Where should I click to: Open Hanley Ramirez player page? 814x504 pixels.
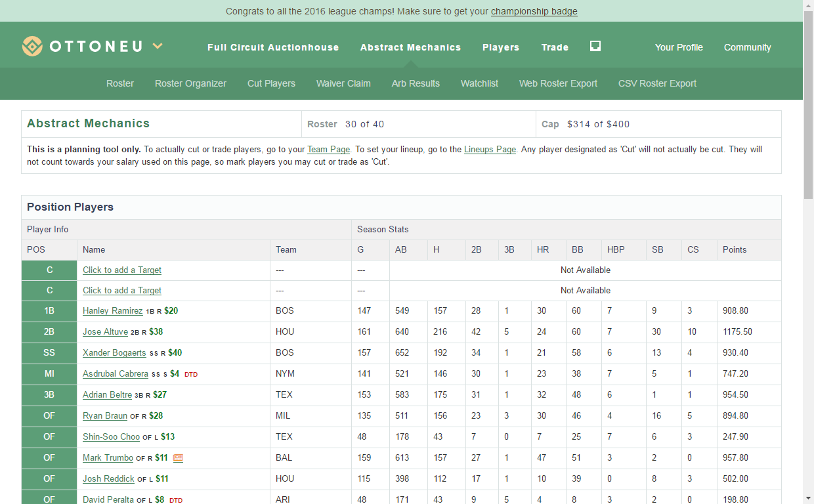click(x=112, y=311)
